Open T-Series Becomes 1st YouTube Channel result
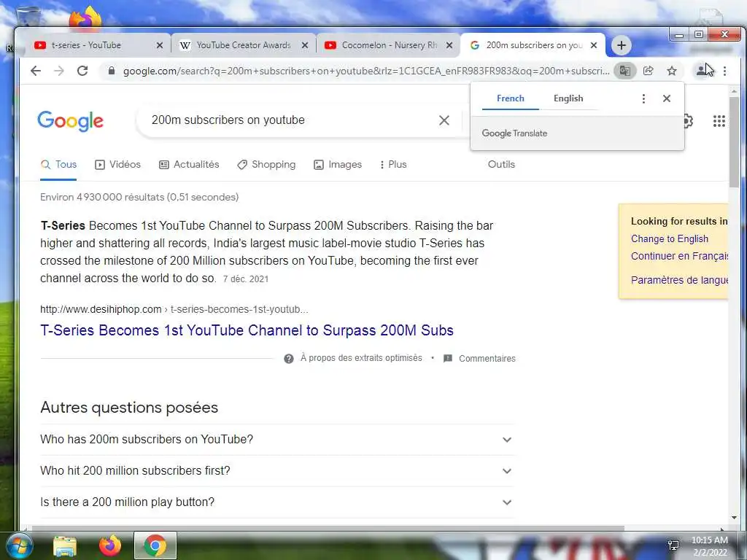The image size is (747, 560). click(247, 330)
